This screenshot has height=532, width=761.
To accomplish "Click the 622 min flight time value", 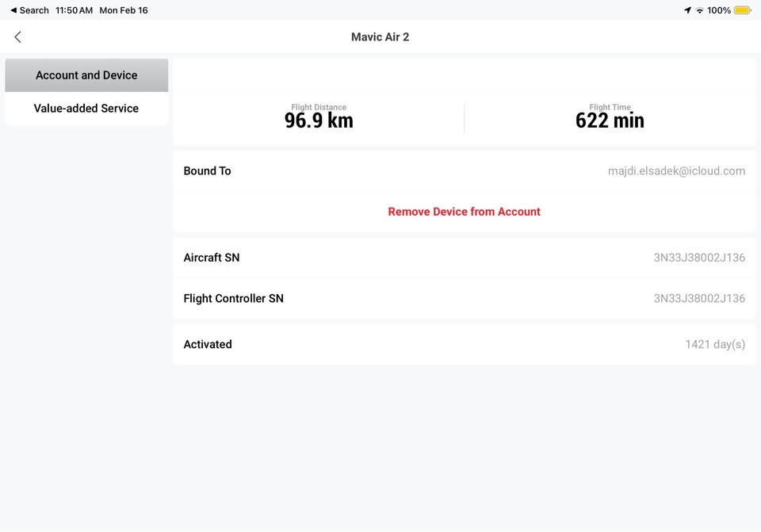I will coord(610,121).
